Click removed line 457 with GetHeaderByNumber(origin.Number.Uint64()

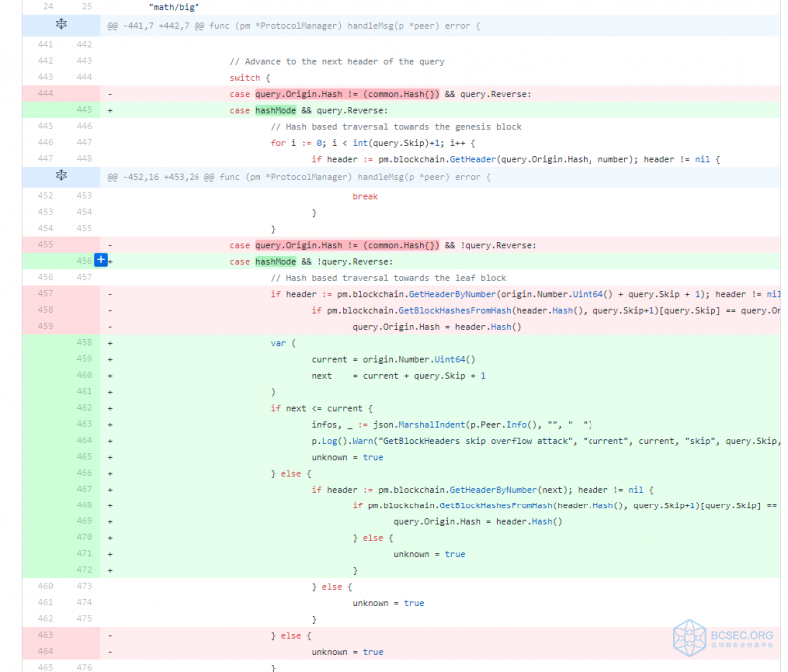(525, 294)
